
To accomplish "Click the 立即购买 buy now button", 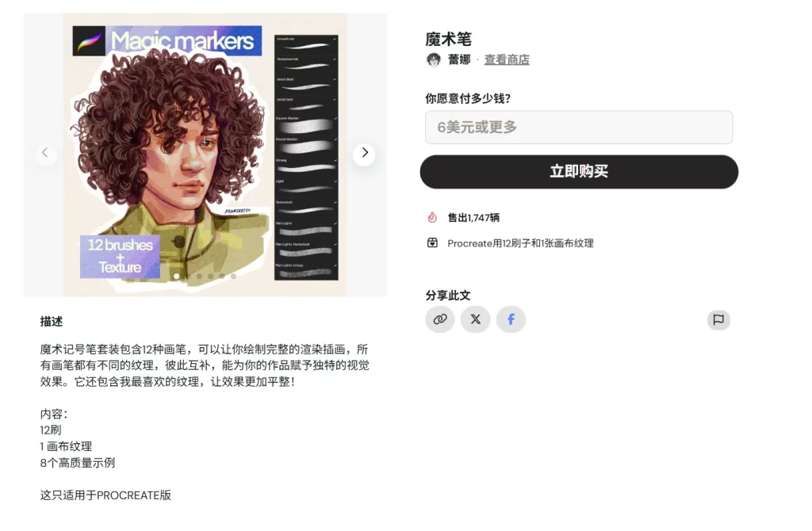I will pos(579,172).
